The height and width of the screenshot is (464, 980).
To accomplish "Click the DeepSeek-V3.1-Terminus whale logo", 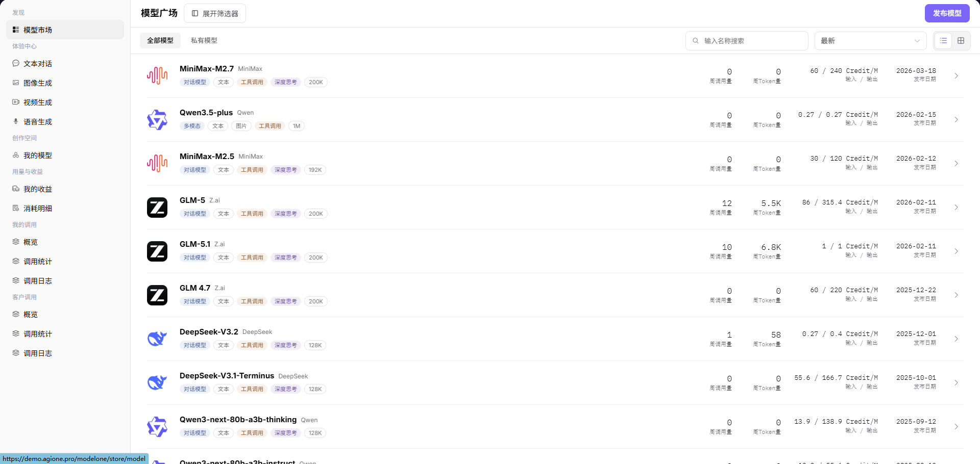I will pyautogui.click(x=157, y=383).
